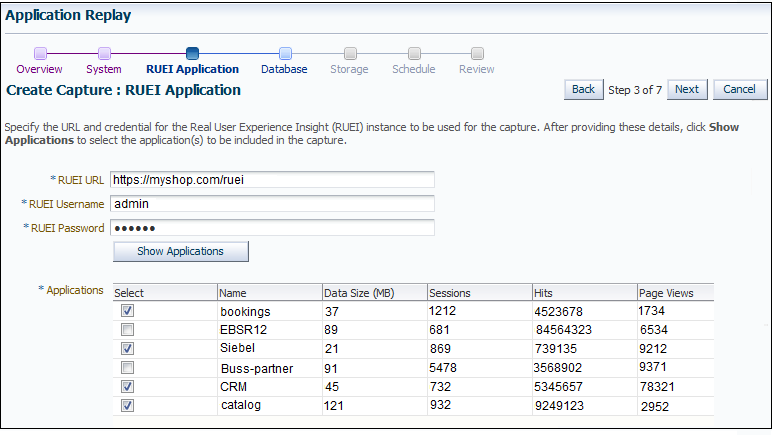772x435 pixels.
Task: Focus the RUEI URL input field
Action: [272, 180]
